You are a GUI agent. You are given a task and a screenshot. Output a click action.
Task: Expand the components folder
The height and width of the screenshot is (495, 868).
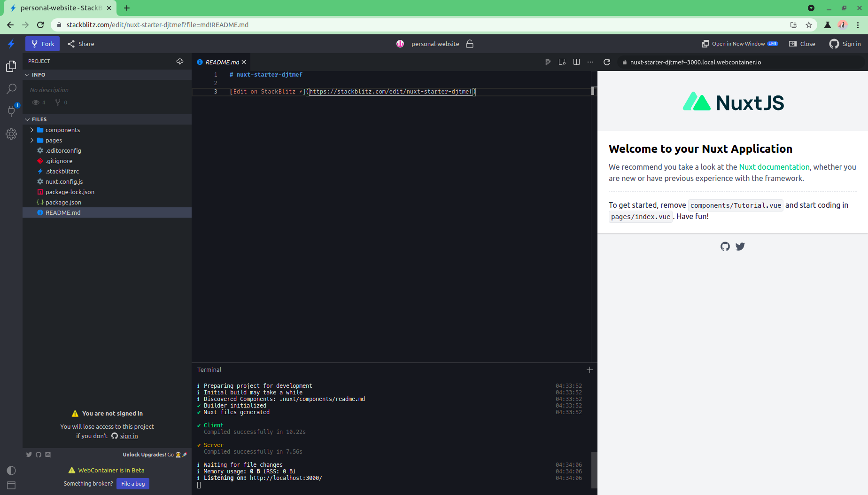tap(31, 130)
